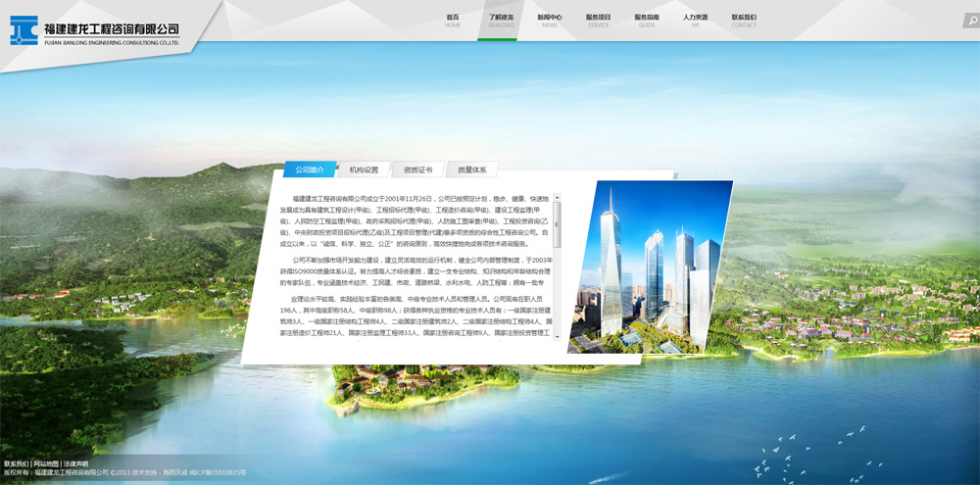The image size is (980, 485).
Task: Open the 法律声明 footer link
Action: pyautogui.click(x=75, y=463)
